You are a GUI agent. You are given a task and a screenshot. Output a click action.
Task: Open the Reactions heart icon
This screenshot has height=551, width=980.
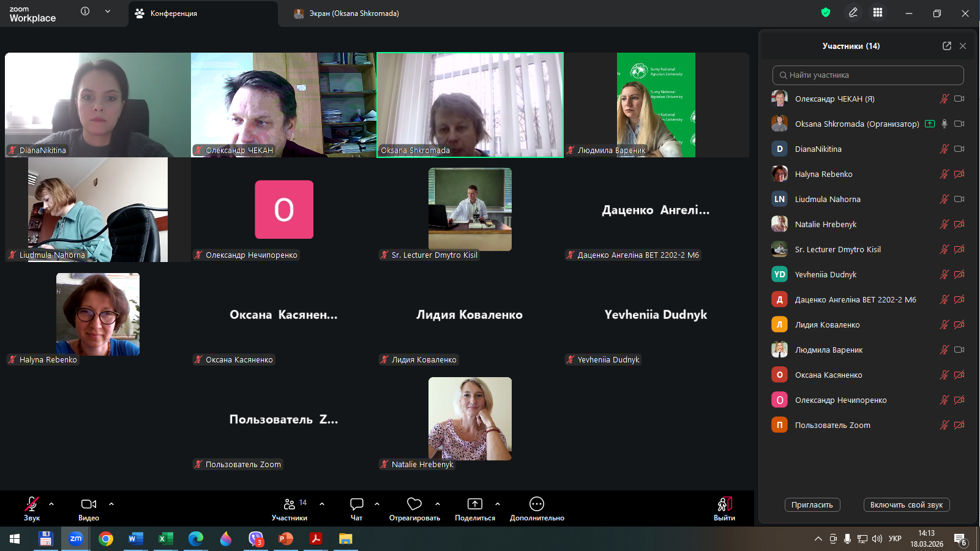click(x=414, y=504)
